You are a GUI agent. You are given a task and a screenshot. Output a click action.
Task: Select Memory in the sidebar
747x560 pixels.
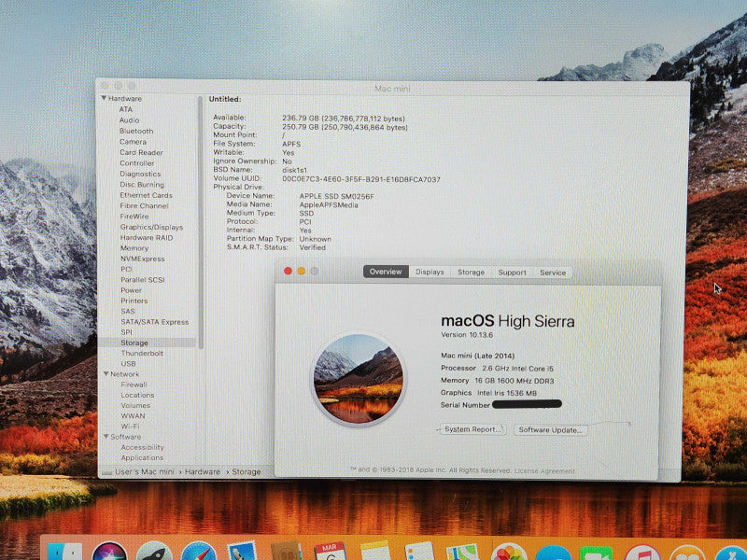tap(134, 248)
